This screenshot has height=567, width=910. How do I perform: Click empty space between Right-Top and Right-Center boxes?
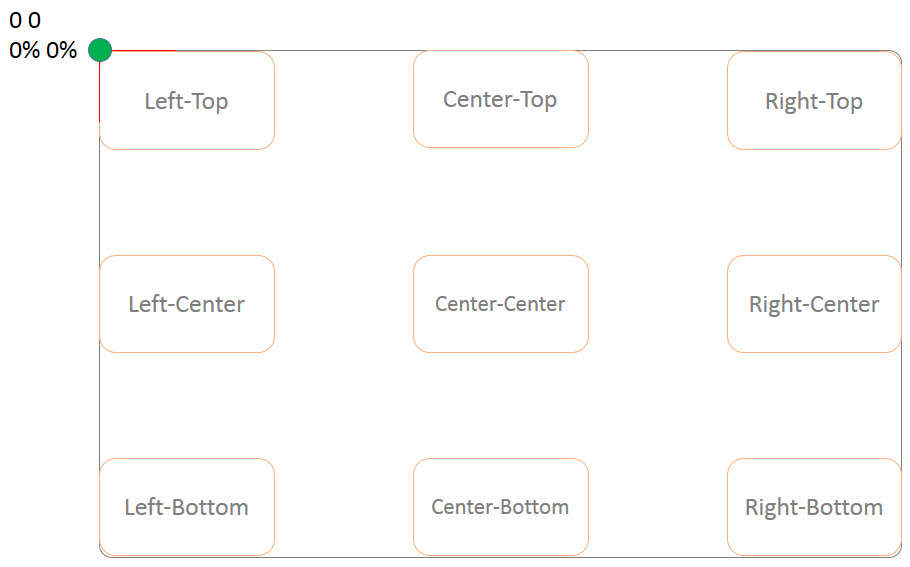(x=814, y=203)
